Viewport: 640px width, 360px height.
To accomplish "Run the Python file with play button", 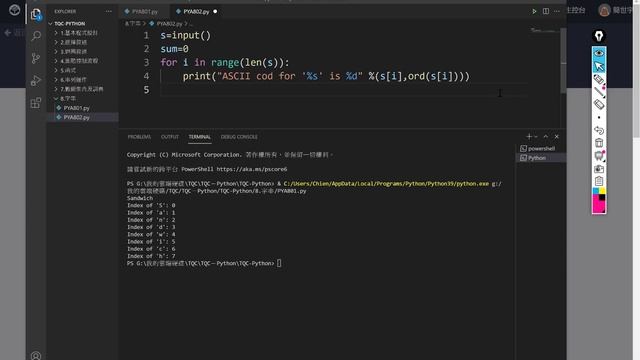I will point(534,11).
